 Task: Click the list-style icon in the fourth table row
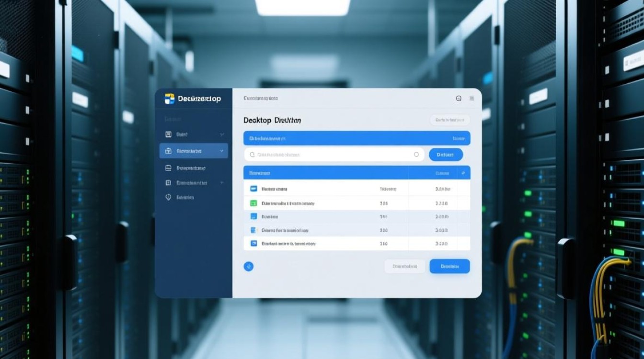[253, 230]
